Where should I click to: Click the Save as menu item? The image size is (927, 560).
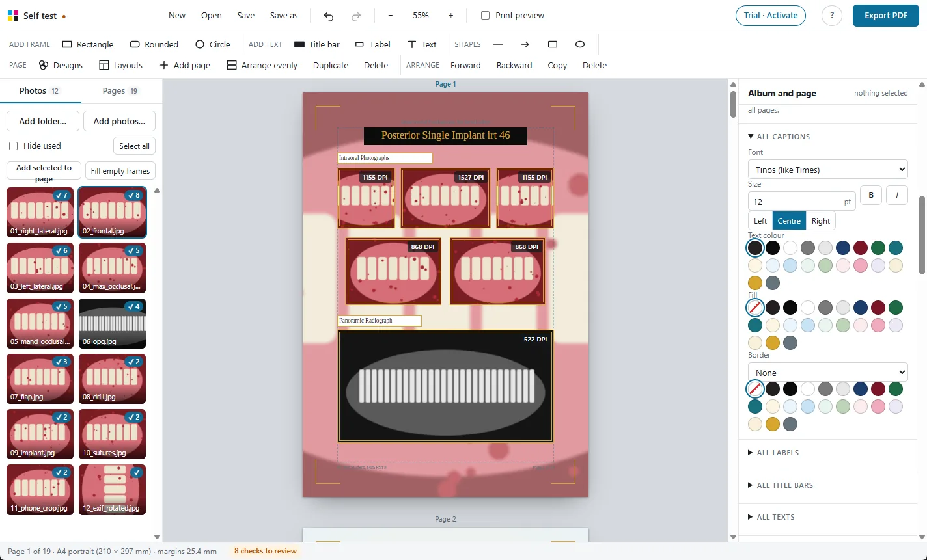284,16
